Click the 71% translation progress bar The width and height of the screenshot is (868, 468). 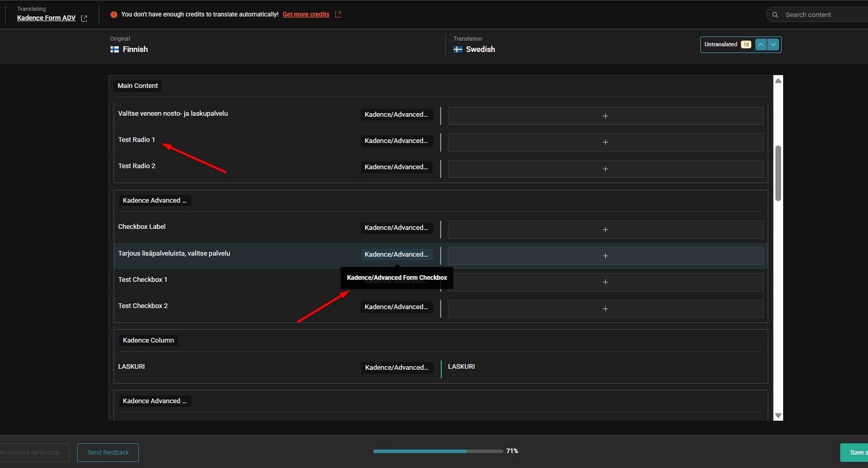coord(438,451)
